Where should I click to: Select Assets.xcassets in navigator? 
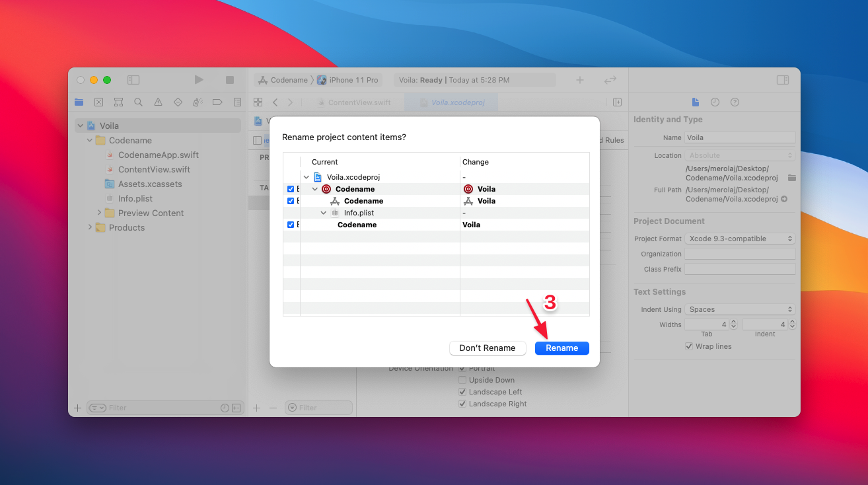[x=150, y=184]
